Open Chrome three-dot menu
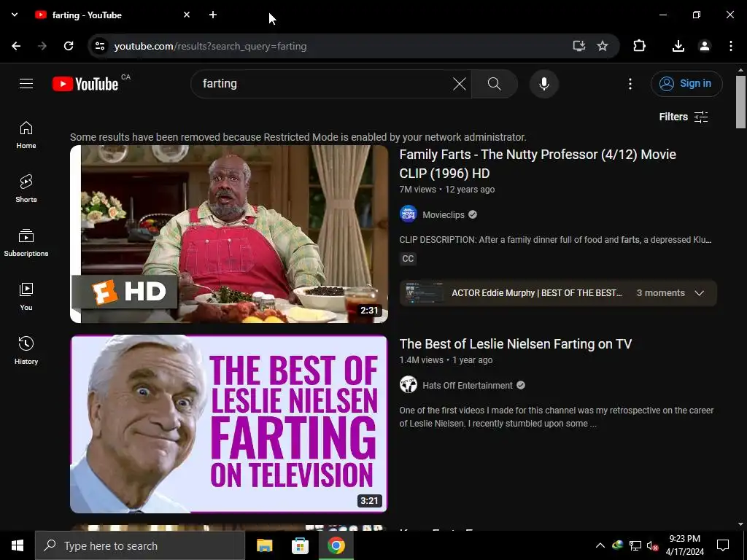This screenshot has width=747, height=560. pos(731,46)
